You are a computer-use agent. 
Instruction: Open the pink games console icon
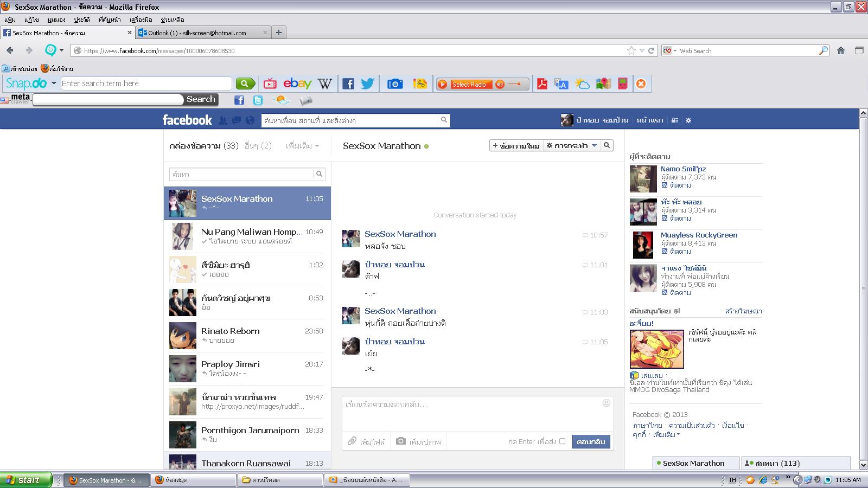[623, 84]
